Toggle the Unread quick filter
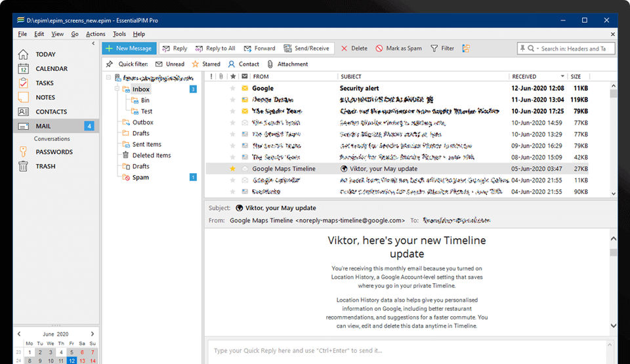Image resolution: width=630 pixels, height=364 pixels. pos(169,64)
